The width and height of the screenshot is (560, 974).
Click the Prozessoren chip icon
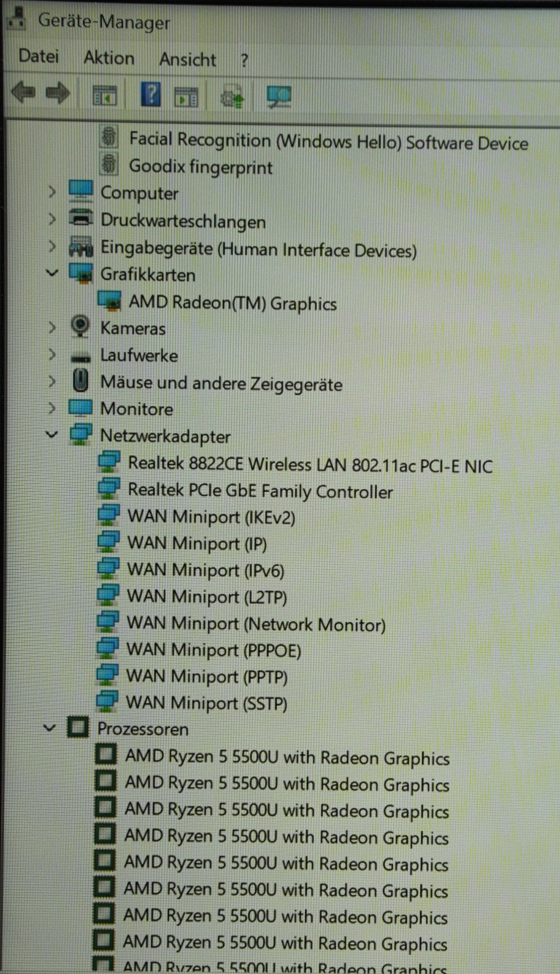77,727
